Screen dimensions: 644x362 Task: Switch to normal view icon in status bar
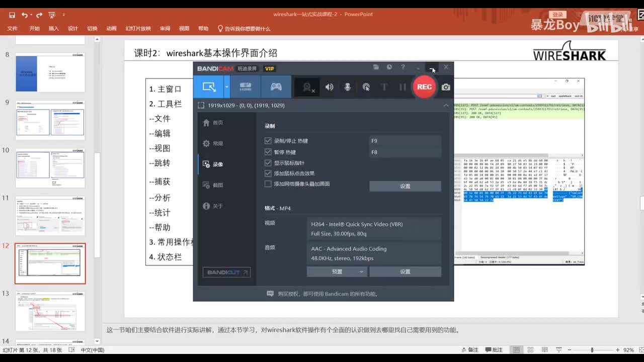[516, 350]
